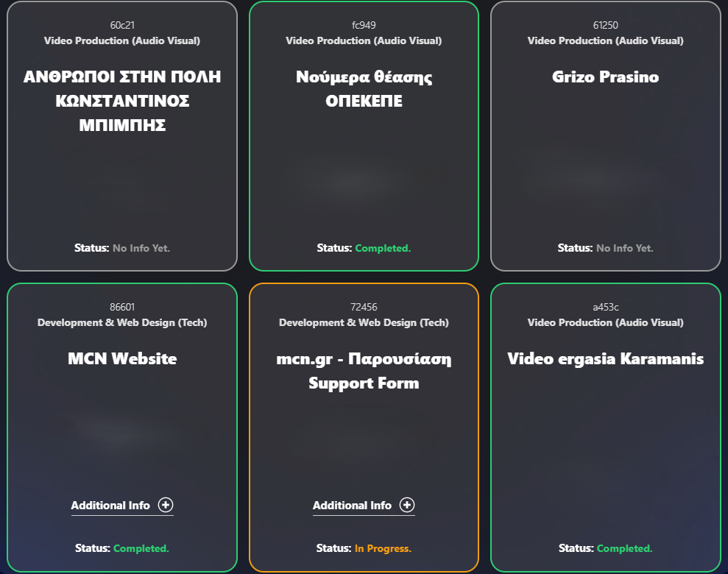Click project ID 86601

pyautogui.click(x=122, y=307)
